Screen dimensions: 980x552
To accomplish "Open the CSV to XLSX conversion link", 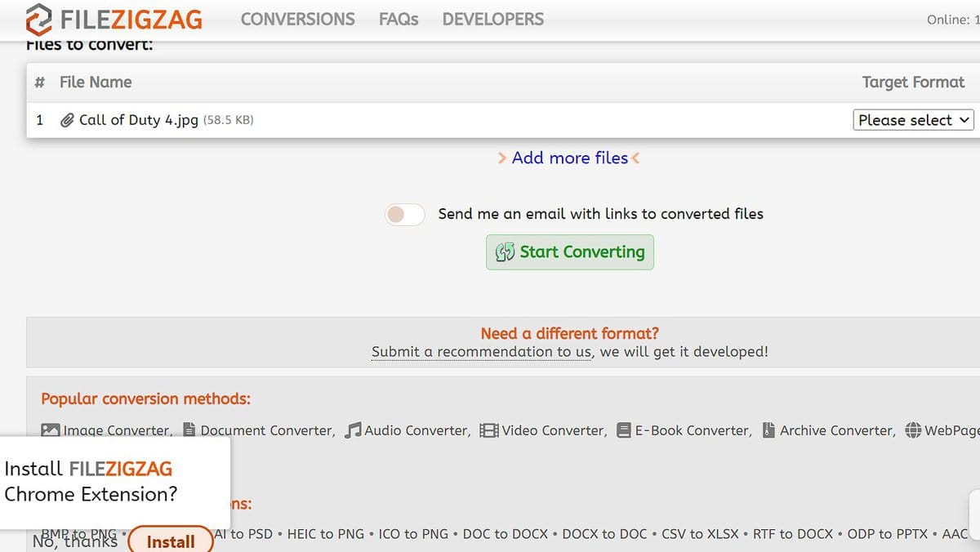I will coord(700,534).
